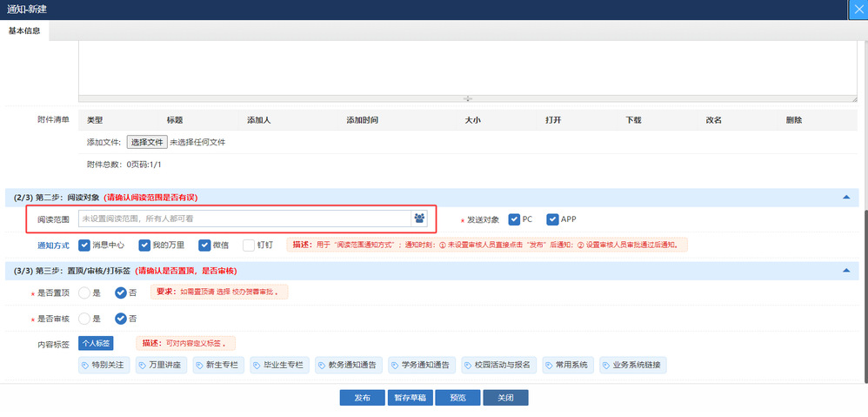Click the 选择文件 upload button
Screen dimensions: 868x417
[x=146, y=142]
